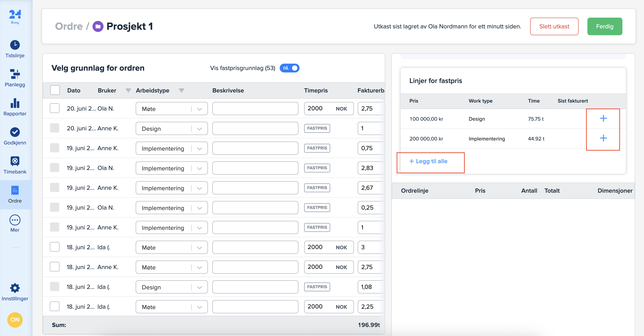
Task: Click filter icon next to Bruker column
Action: [x=128, y=90]
